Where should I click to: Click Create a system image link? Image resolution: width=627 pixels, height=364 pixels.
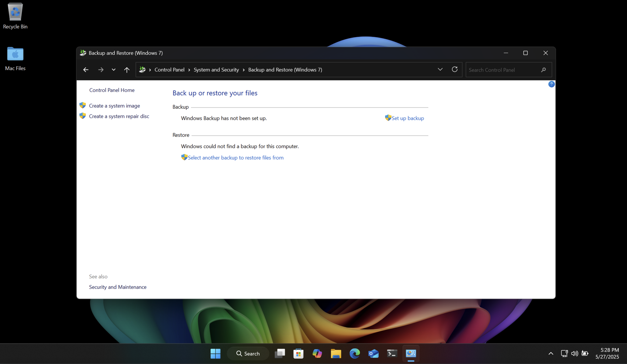pyautogui.click(x=114, y=106)
